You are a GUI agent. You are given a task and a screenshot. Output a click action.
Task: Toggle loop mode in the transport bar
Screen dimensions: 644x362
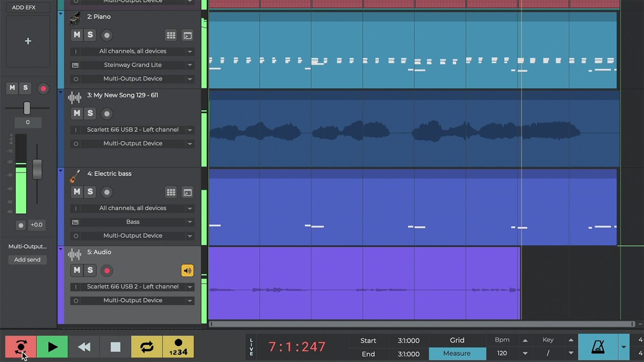click(147, 347)
